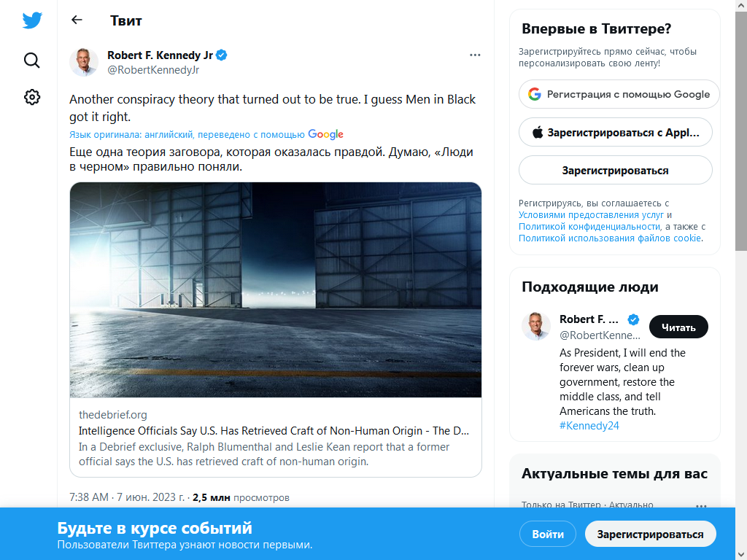The height and width of the screenshot is (560, 747).
Task: Open the #Kennedy24 hashtag link
Action: pos(589,426)
